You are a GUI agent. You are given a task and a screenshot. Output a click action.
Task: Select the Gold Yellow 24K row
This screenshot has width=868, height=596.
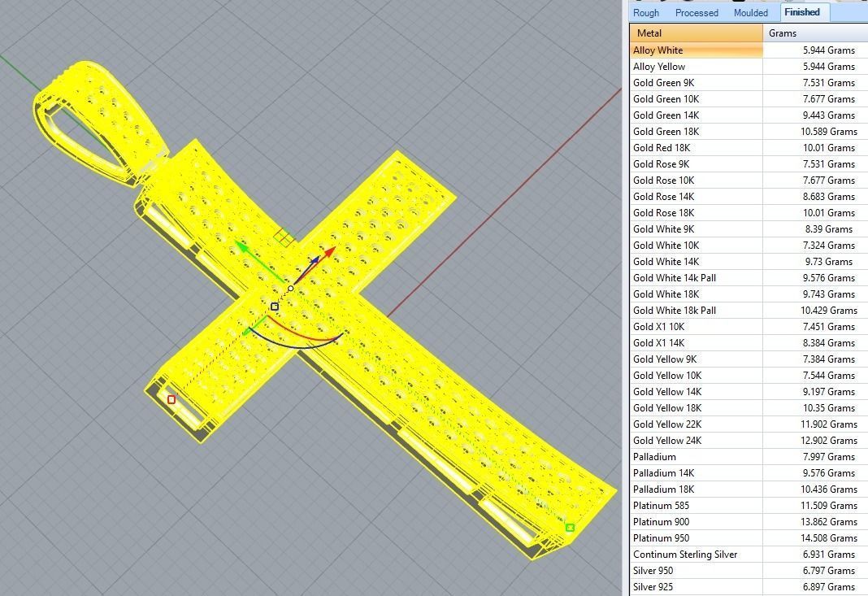[749, 440]
